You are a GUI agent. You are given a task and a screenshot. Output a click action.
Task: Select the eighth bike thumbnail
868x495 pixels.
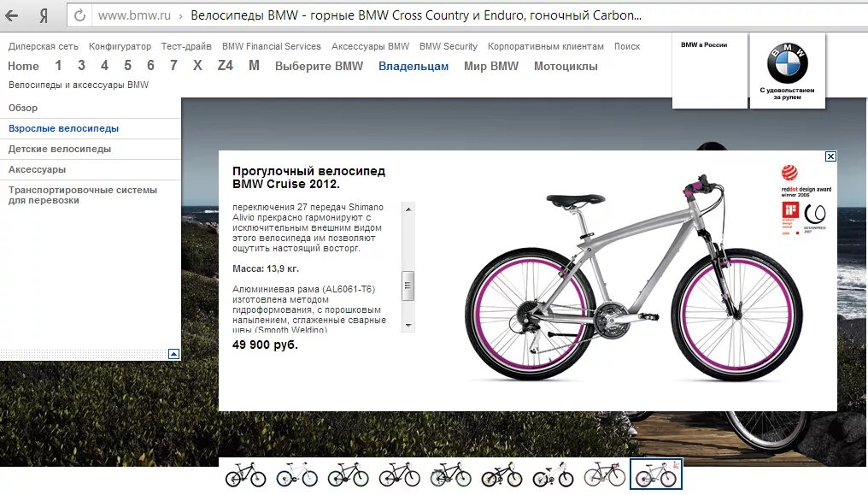[605, 474]
